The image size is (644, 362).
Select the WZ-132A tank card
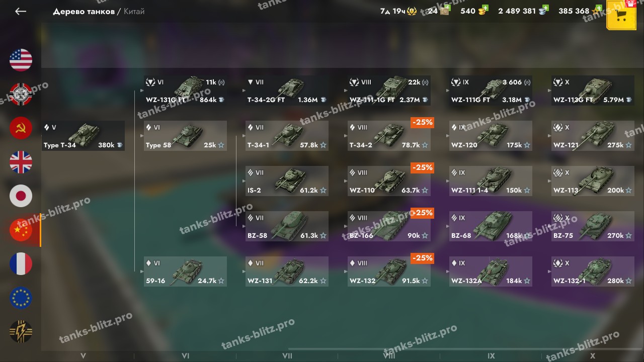tap(491, 271)
